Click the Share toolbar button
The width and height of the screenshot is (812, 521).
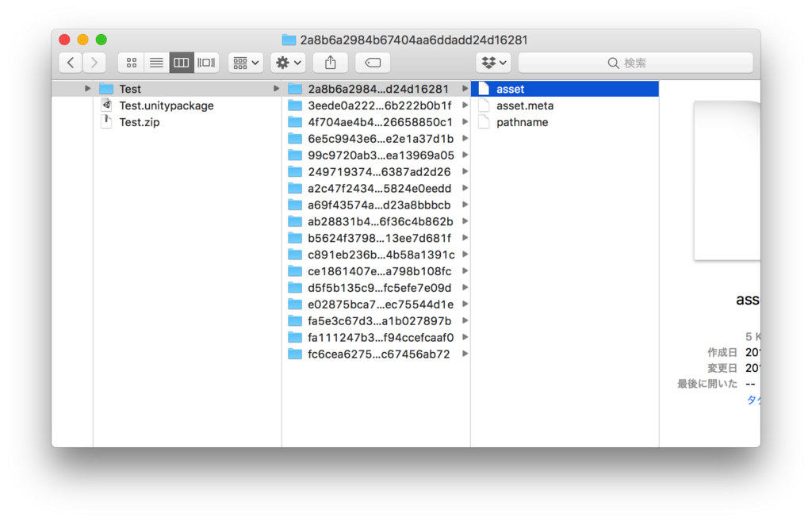coord(331,63)
